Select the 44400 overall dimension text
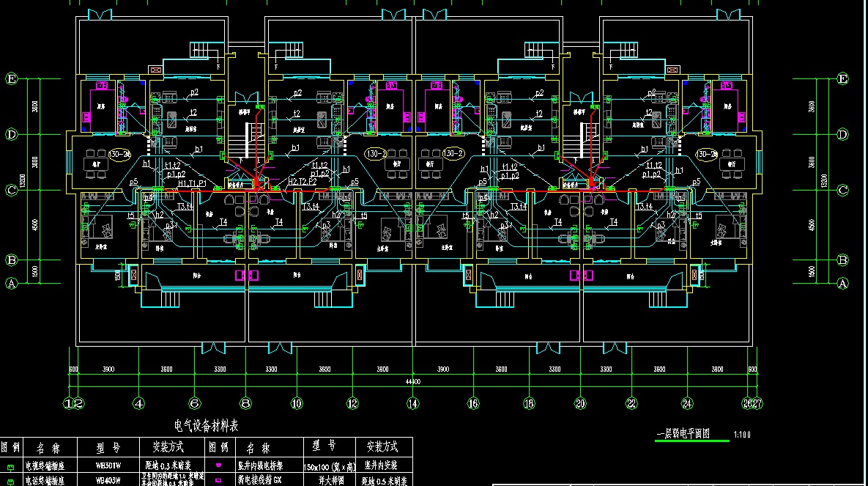Image resolution: width=868 pixels, height=486 pixels. pos(412,382)
